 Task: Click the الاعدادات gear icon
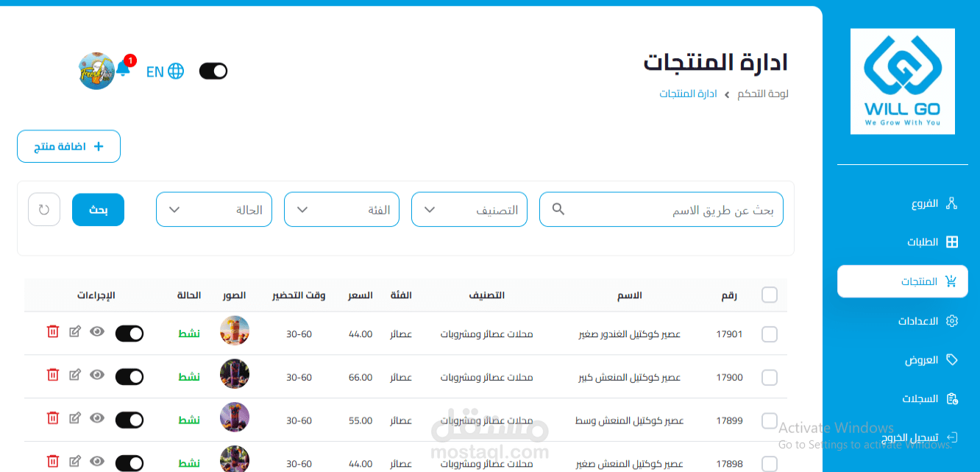coord(951,321)
